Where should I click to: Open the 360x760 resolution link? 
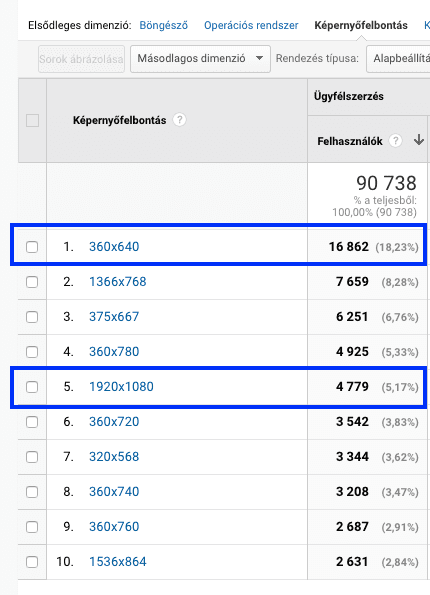(x=114, y=526)
